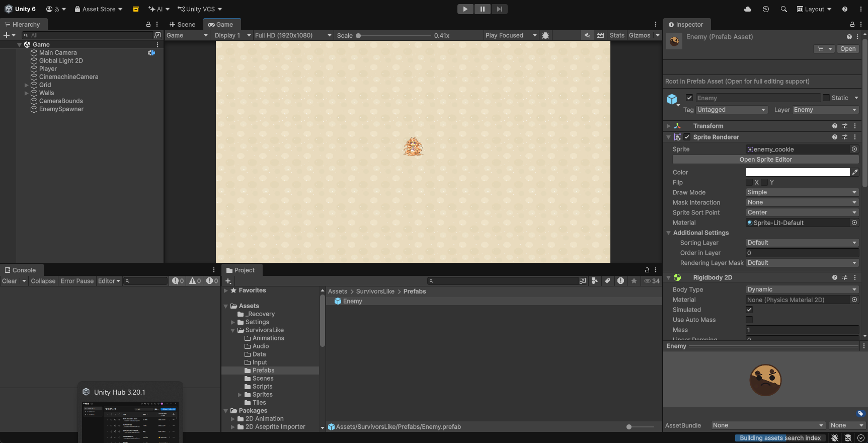Expand the Grid object in Hierarchy
The image size is (868, 443).
pyautogui.click(x=27, y=85)
